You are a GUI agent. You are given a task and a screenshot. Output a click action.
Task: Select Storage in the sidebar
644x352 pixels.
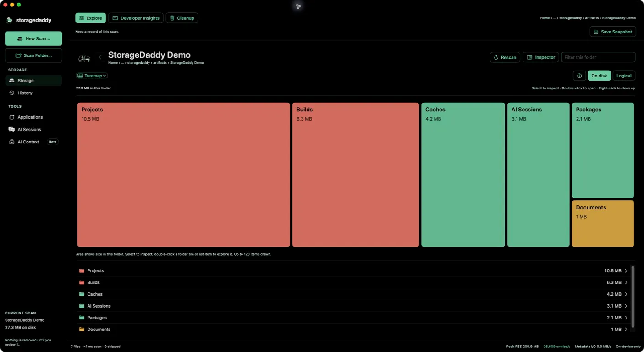[x=33, y=81]
